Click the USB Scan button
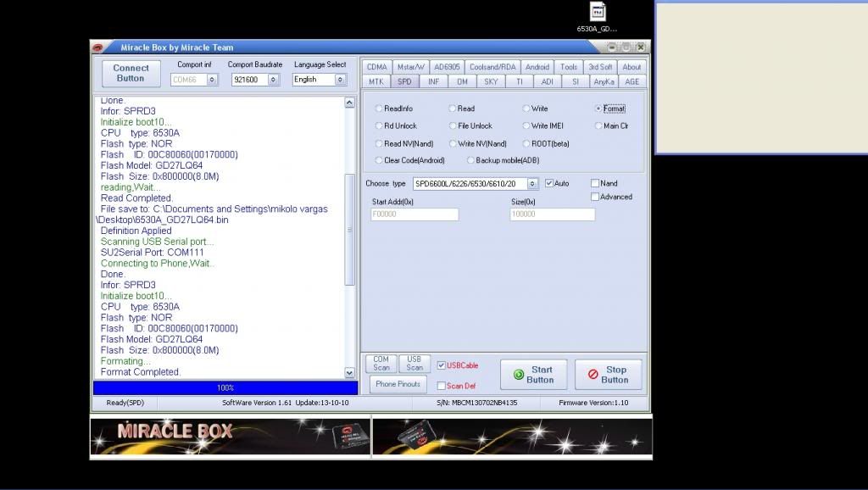868x490 pixels. 415,363
